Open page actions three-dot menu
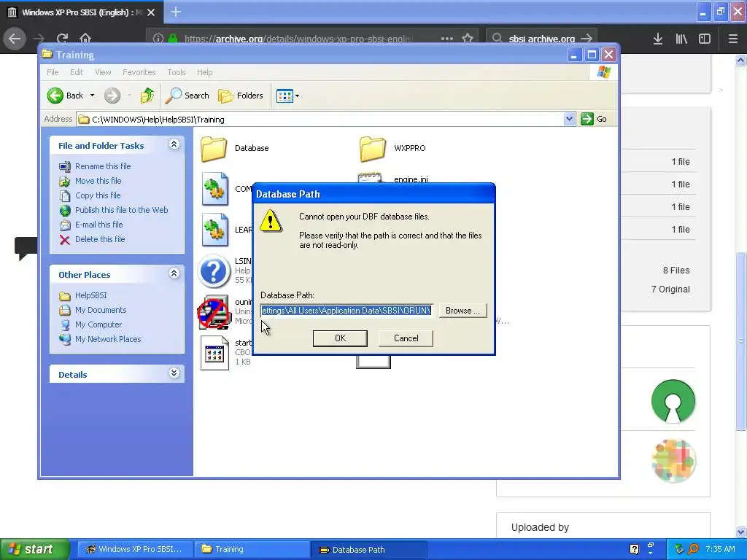 447,39
